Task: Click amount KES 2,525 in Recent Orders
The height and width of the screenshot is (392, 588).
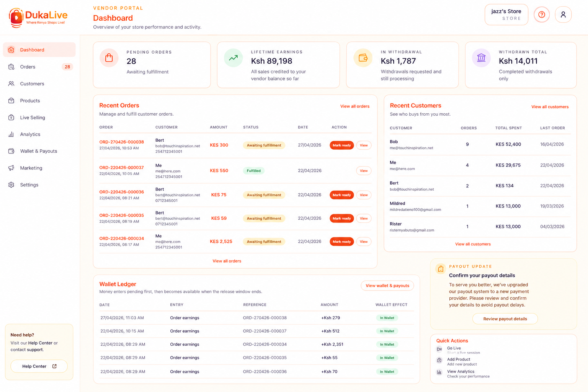Action: coord(221,242)
